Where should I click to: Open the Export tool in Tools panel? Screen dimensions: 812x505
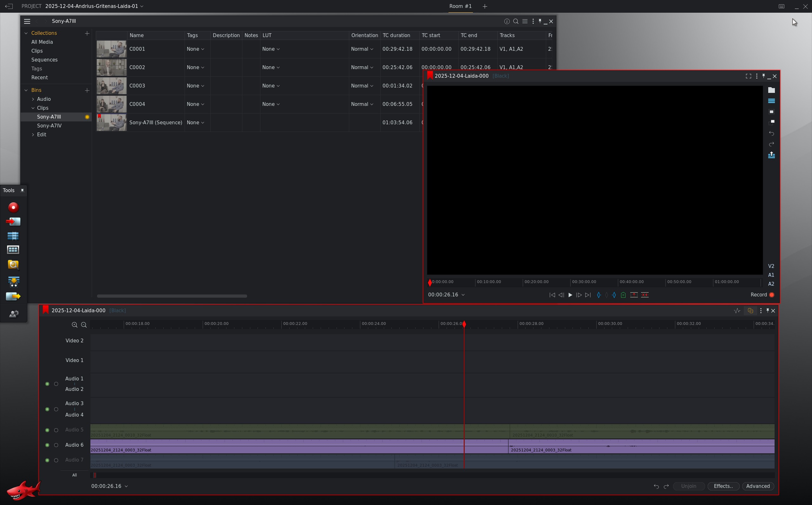tap(13, 296)
